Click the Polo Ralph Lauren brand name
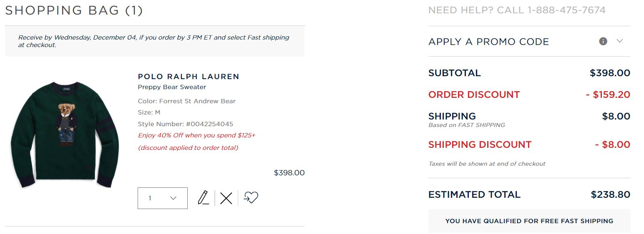The width and height of the screenshot is (644, 234). (189, 77)
